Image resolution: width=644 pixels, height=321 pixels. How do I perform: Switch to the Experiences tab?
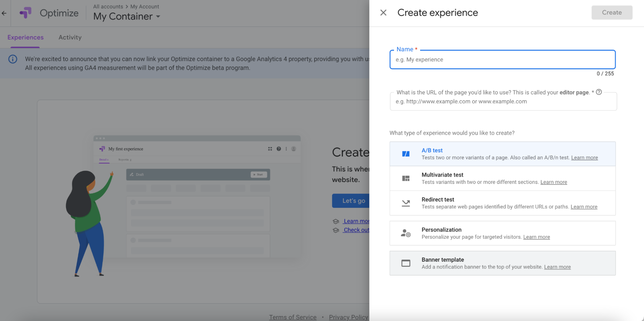tap(25, 37)
